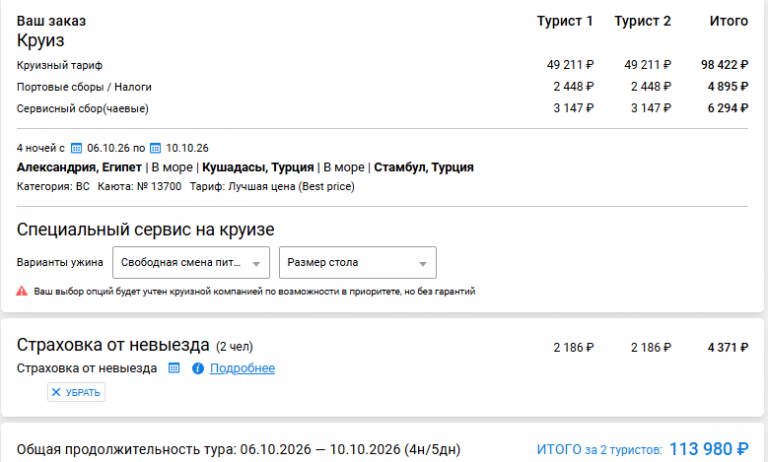The height and width of the screenshot is (462, 768).
Task: Click the Стамбул, Турция port name
Action: [x=424, y=168]
